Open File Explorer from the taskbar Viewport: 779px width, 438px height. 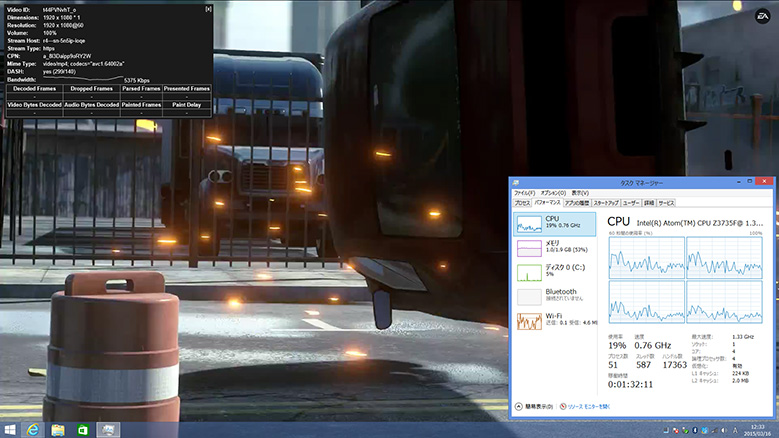[x=58, y=430]
